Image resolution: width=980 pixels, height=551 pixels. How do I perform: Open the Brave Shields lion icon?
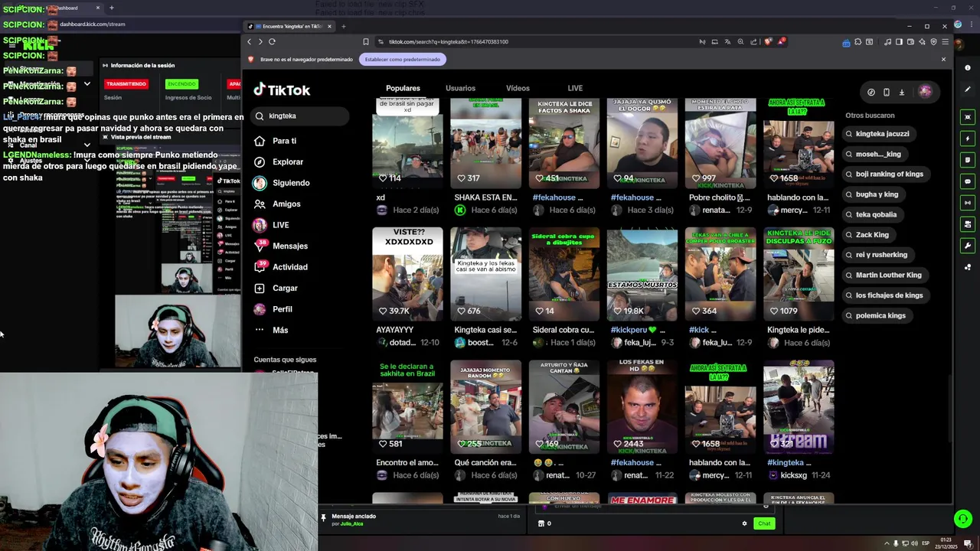(x=768, y=41)
